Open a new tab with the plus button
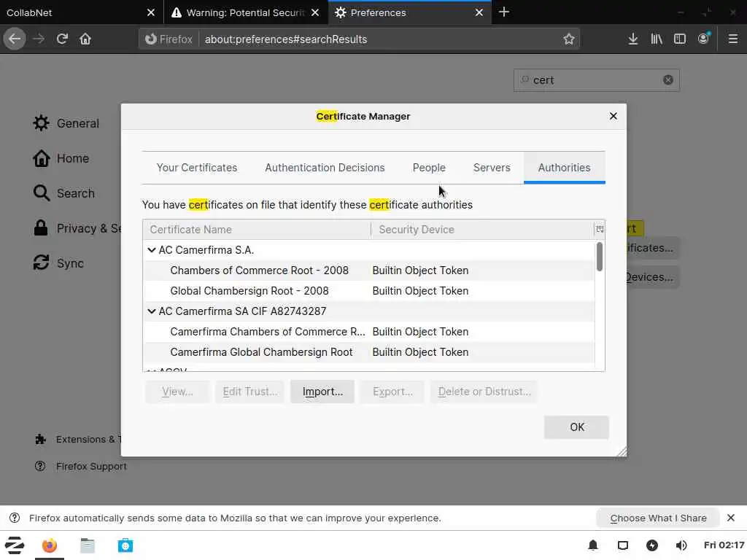This screenshot has width=747, height=560. pos(504,12)
